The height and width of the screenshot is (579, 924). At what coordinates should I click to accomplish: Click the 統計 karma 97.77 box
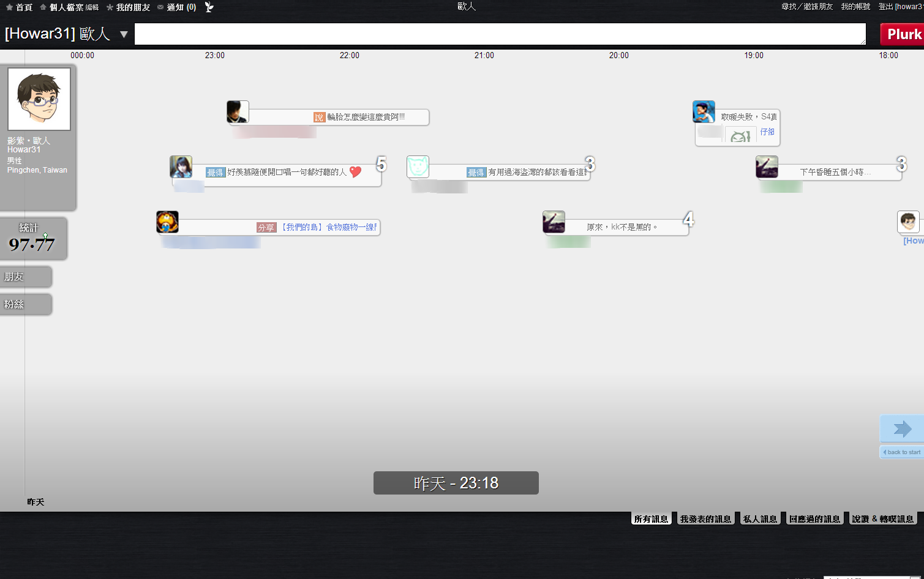pos(33,239)
